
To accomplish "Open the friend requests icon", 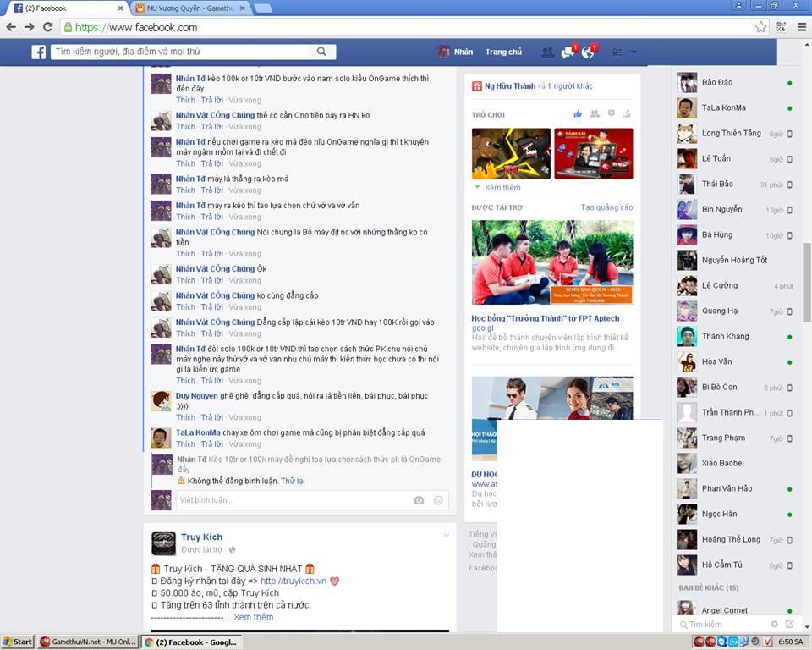I will click(x=548, y=52).
